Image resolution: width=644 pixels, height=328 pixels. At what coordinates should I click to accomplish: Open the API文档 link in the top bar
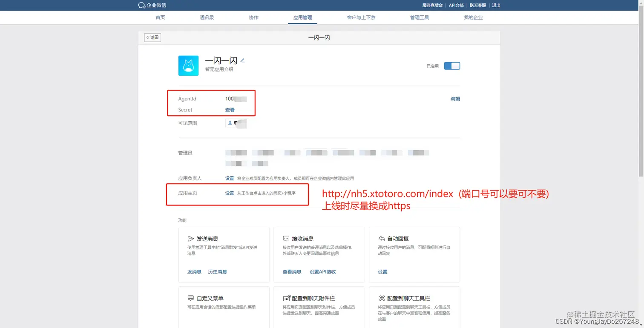tap(456, 5)
